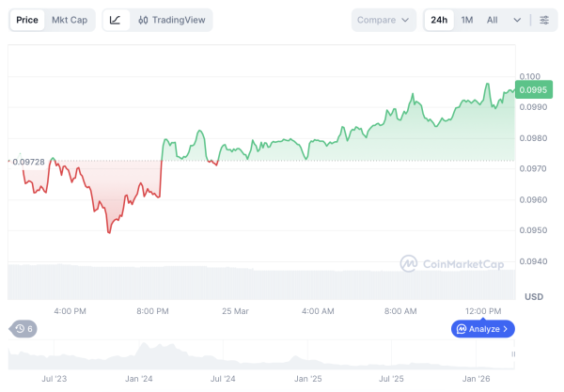Select the 1M range tab
564x392 pixels.
[x=467, y=20]
